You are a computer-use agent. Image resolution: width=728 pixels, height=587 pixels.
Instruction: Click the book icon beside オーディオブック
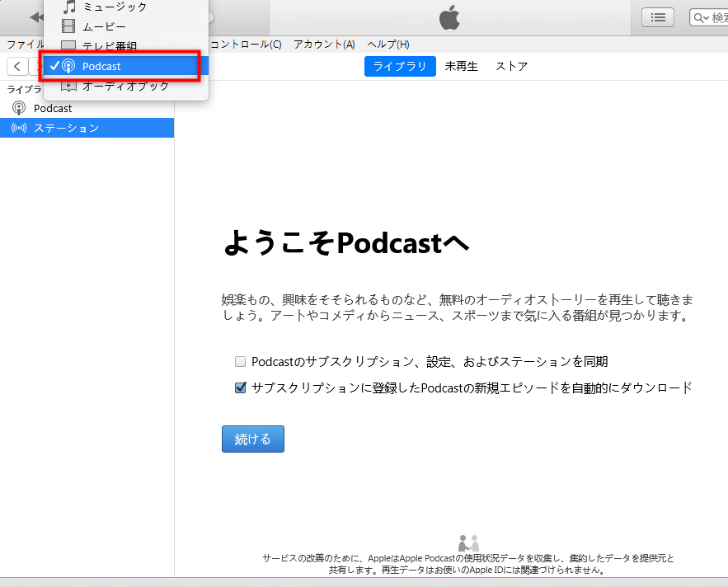coord(68,86)
